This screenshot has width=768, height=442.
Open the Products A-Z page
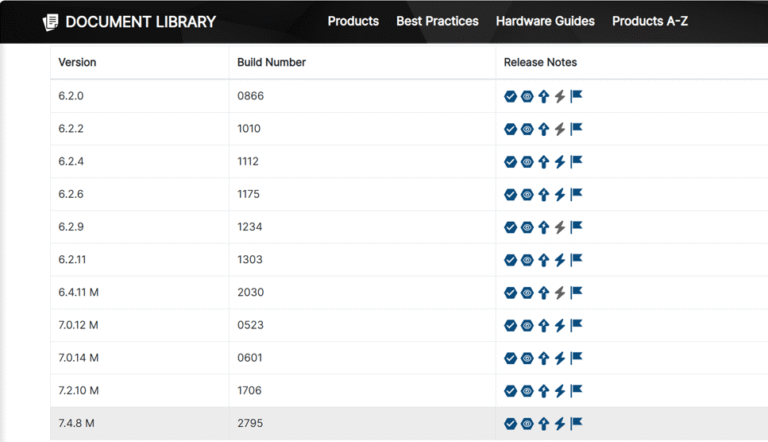(x=649, y=21)
